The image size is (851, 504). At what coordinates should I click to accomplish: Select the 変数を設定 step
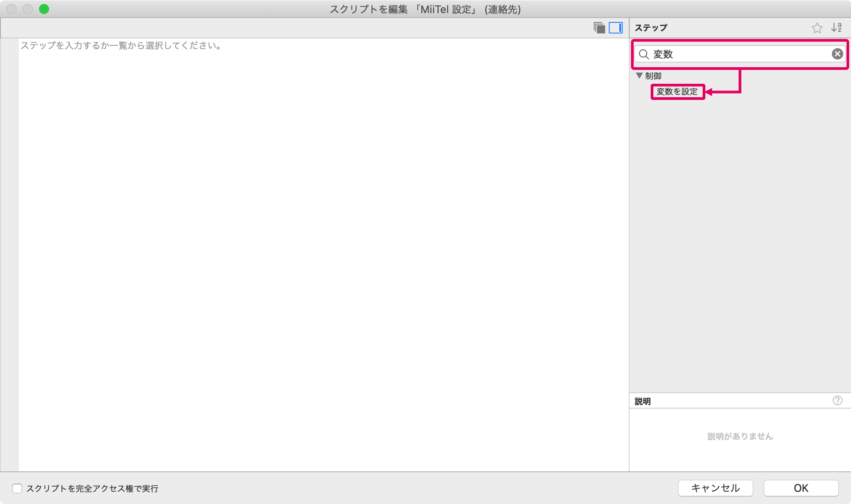pyautogui.click(x=677, y=92)
